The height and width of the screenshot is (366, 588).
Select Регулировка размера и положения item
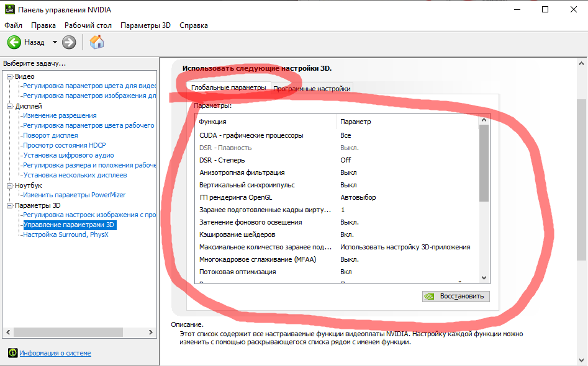89,165
